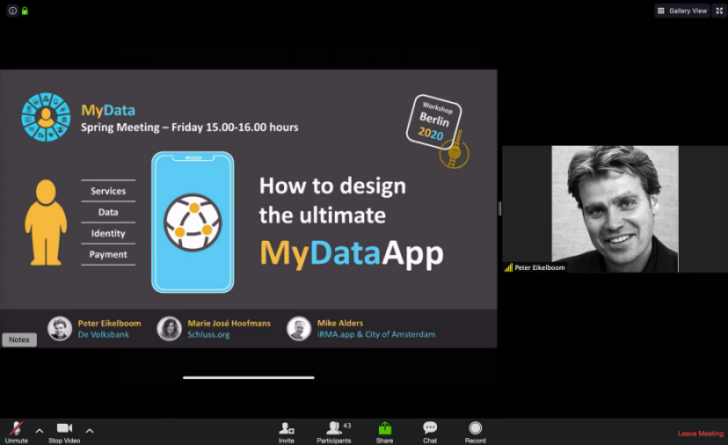Click Spring Meeting schedule line

click(x=189, y=127)
